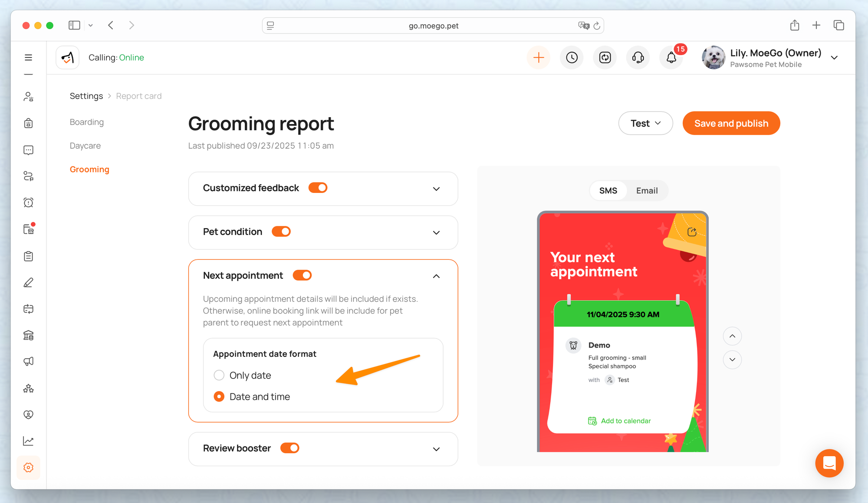Click the orange plus create icon
Image resolution: width=868 pixels, height=503 pixels.
539,58
